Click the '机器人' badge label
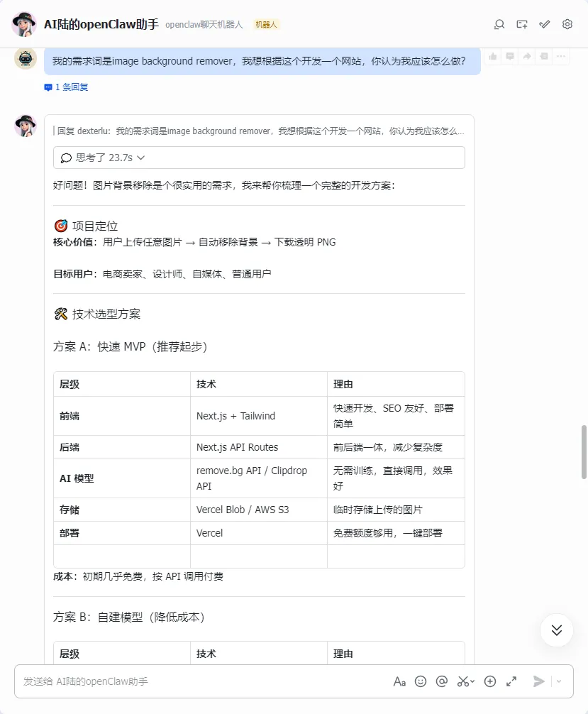Screen dimensions: 588x714 [266, 25]
